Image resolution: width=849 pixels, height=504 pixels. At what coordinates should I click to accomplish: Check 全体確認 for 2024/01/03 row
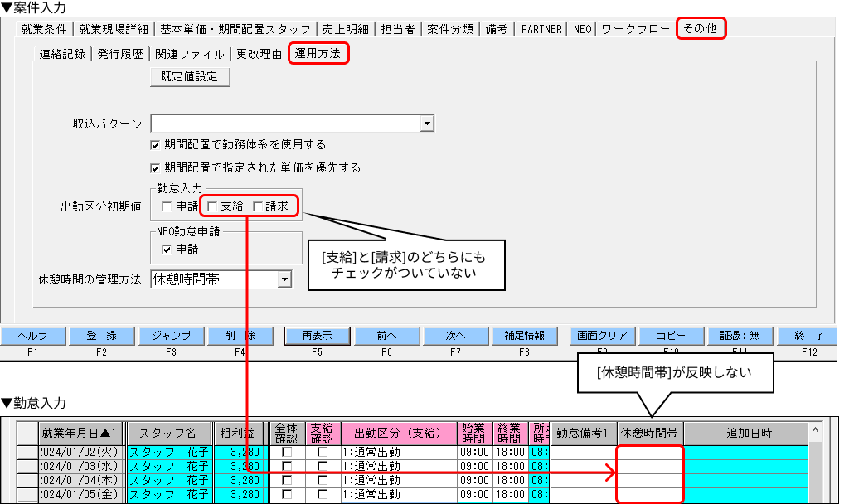point(287,466)
